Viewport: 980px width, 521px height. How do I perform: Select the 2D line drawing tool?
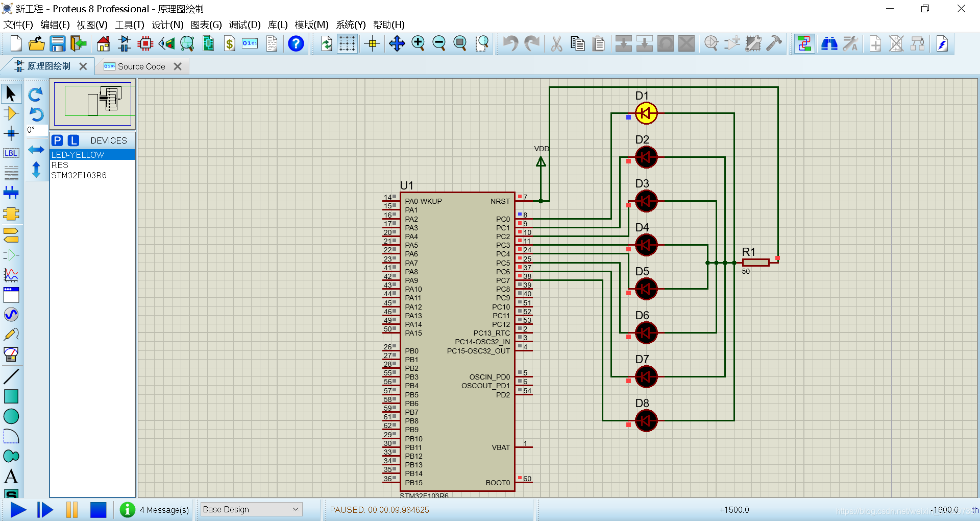coord(11,377)
